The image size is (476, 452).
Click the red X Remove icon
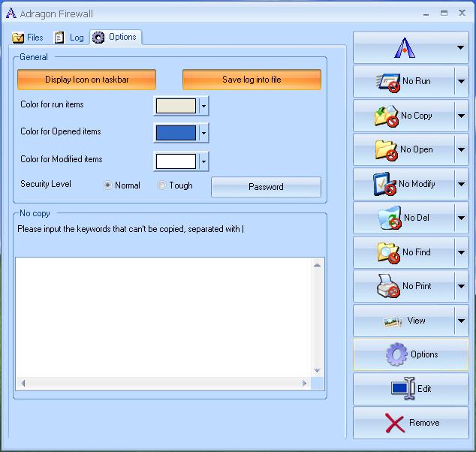(x=395, y=423)
